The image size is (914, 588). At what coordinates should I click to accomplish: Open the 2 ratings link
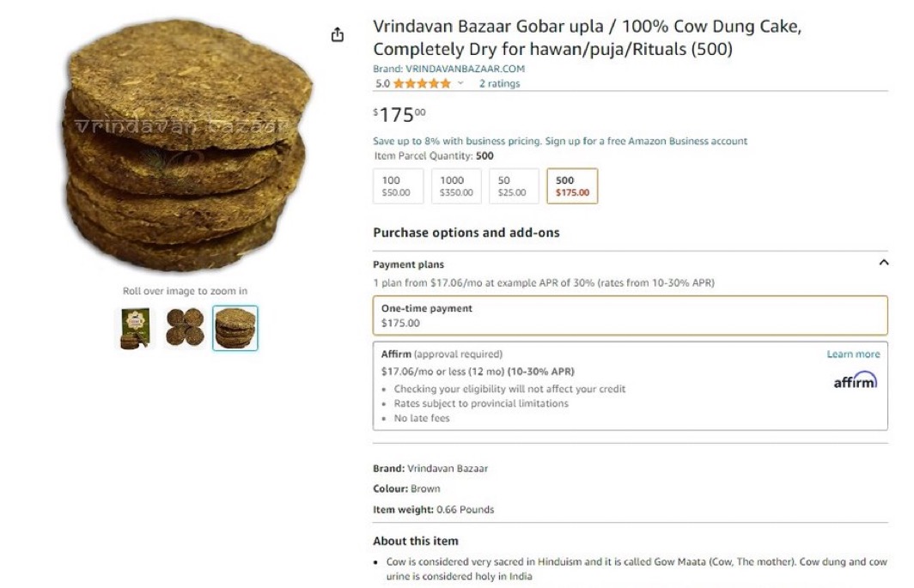499,83
